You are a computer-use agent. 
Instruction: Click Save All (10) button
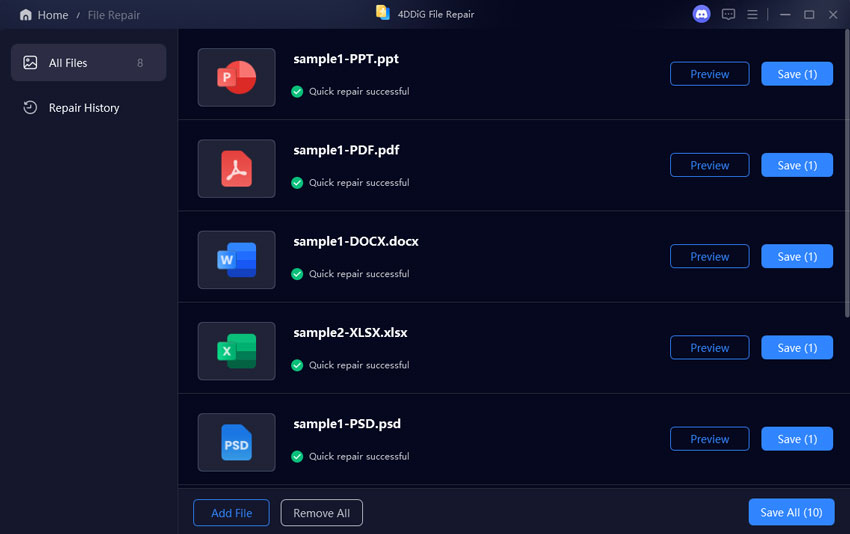coord(791,512)
